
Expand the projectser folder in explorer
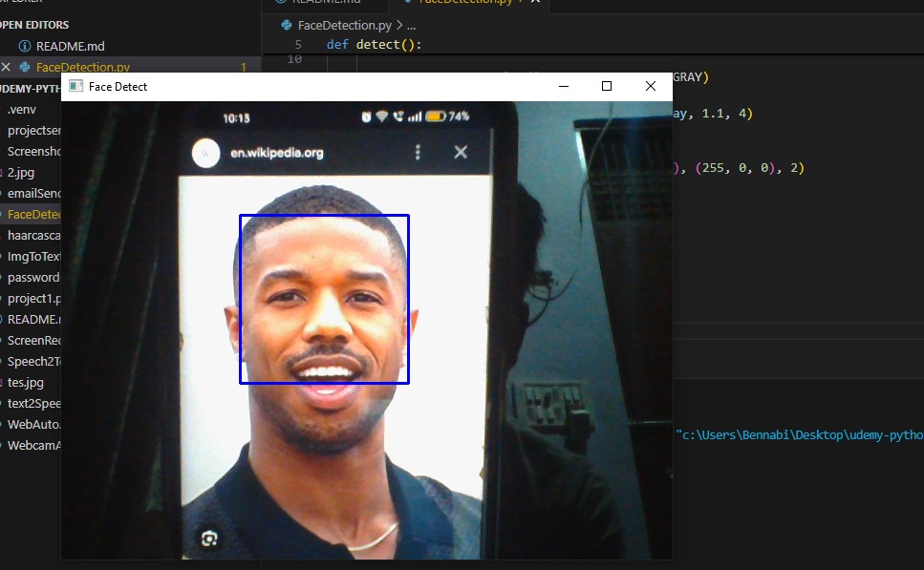tap(33, 130)
